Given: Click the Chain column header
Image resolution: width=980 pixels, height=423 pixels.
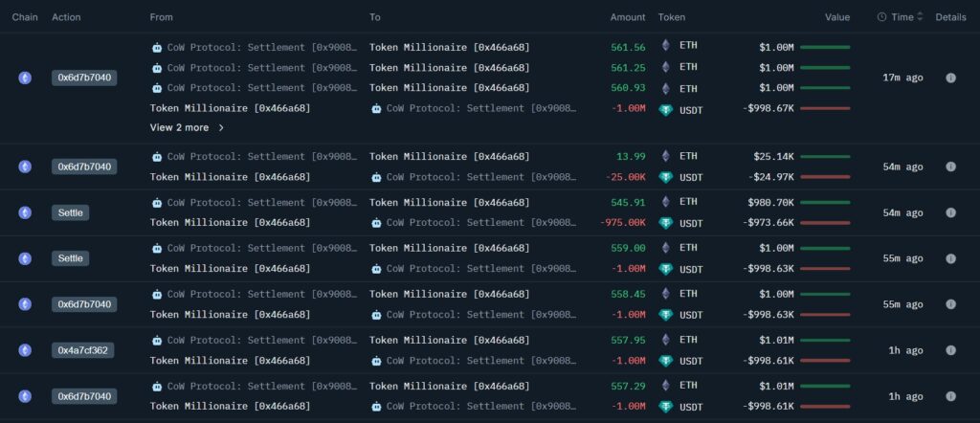Looking at the screenshot, I should point(25,17).
